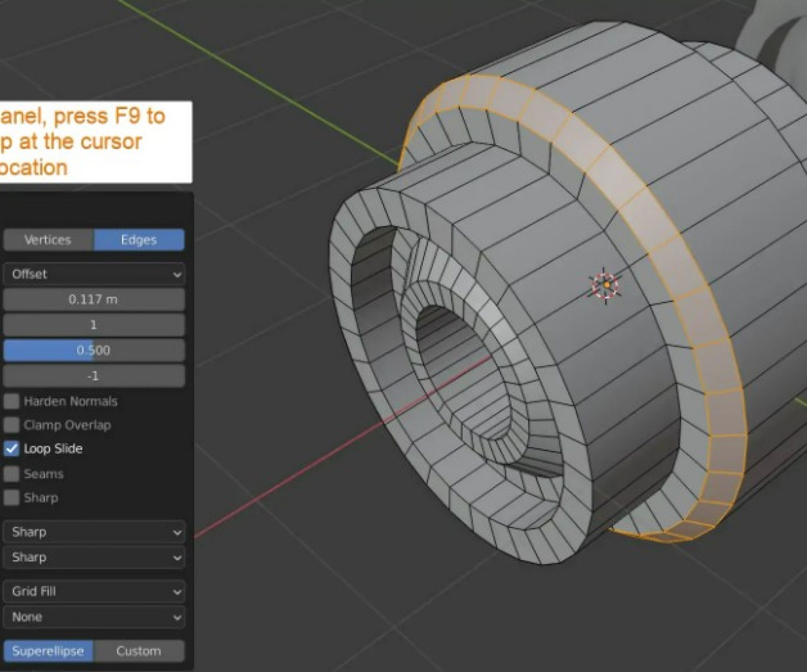Click the segments field showing 1
The width and height of the screenshot is (807, 672).
[94, 325]
